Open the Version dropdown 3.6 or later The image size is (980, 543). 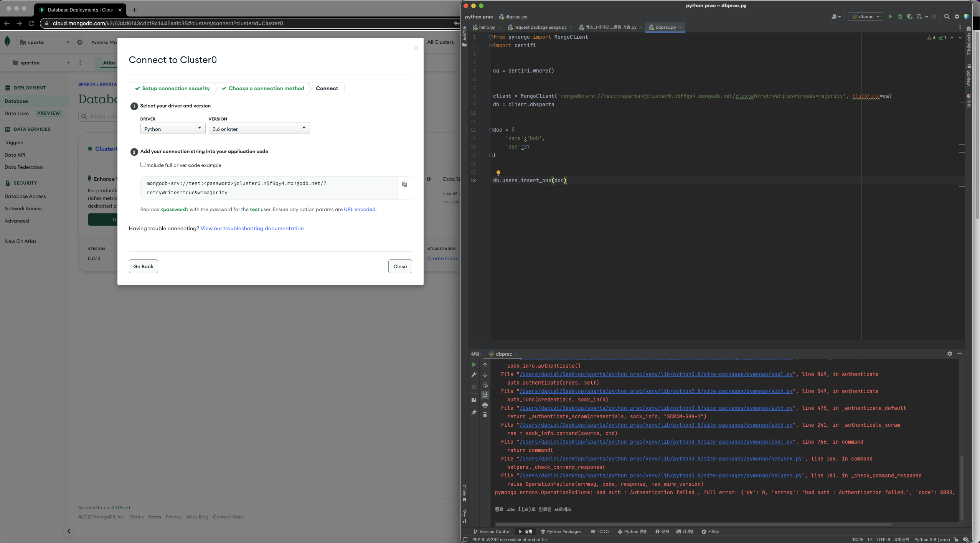pos(259,129)
